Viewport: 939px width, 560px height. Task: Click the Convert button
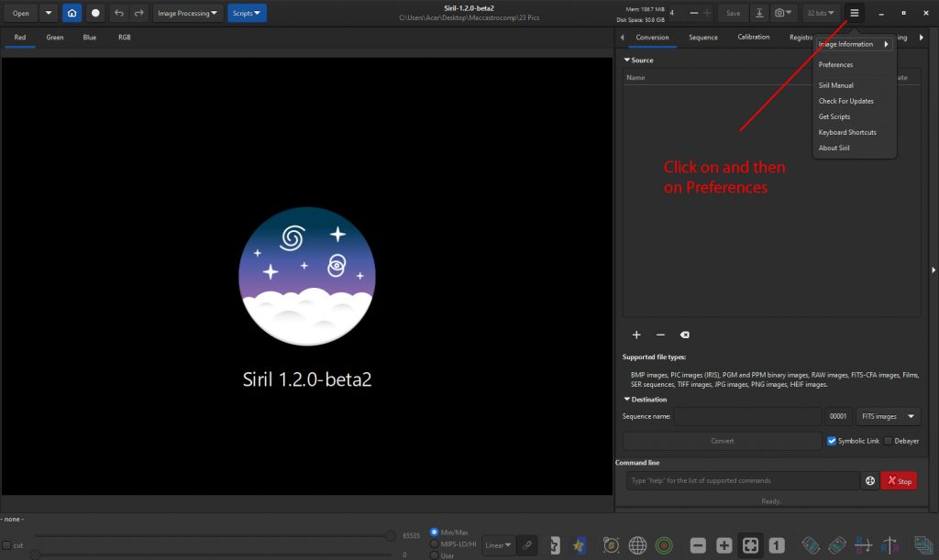pos(723,441)
